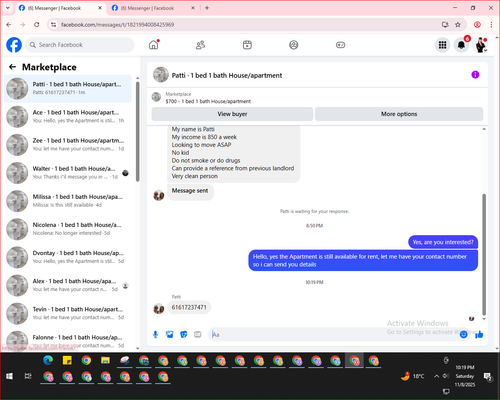Open the notifications bell icon

(461, 45)
